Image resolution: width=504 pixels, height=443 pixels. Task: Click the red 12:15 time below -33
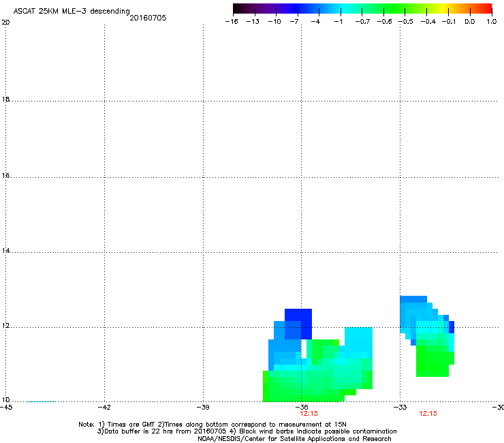tap(428, 414)
